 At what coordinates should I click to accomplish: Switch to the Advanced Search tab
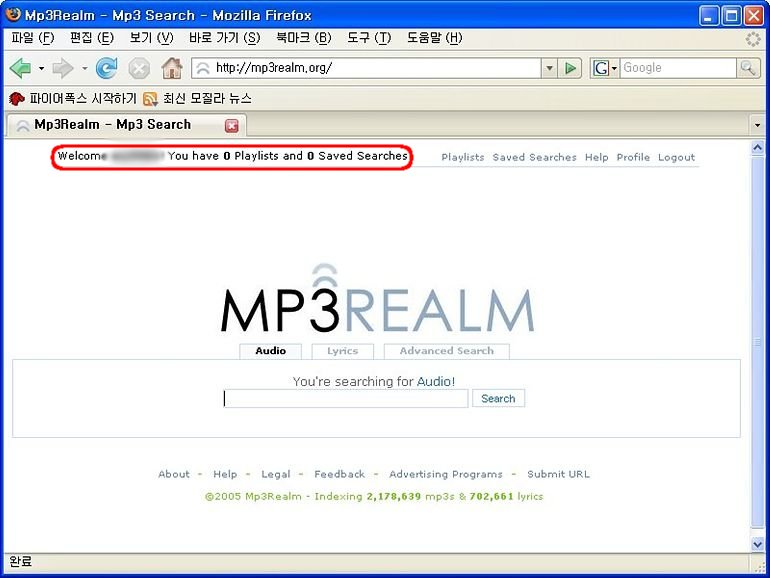(x=446, y=351)
